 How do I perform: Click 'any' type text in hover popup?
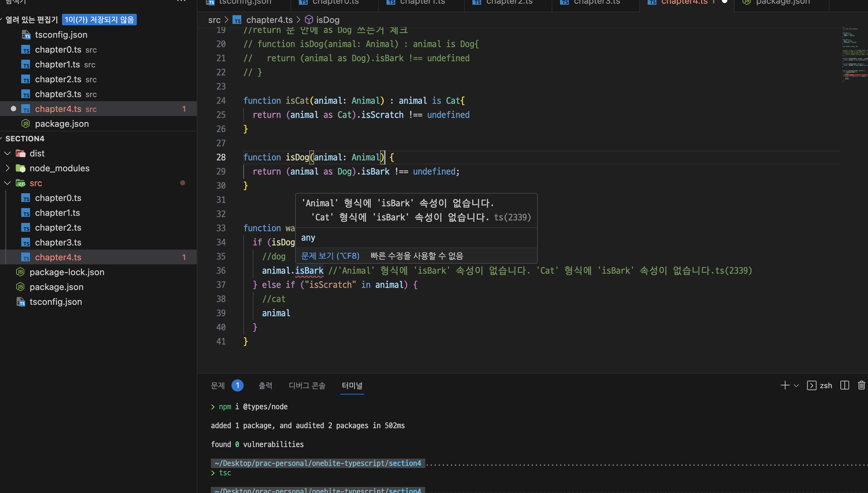[308, 238]
